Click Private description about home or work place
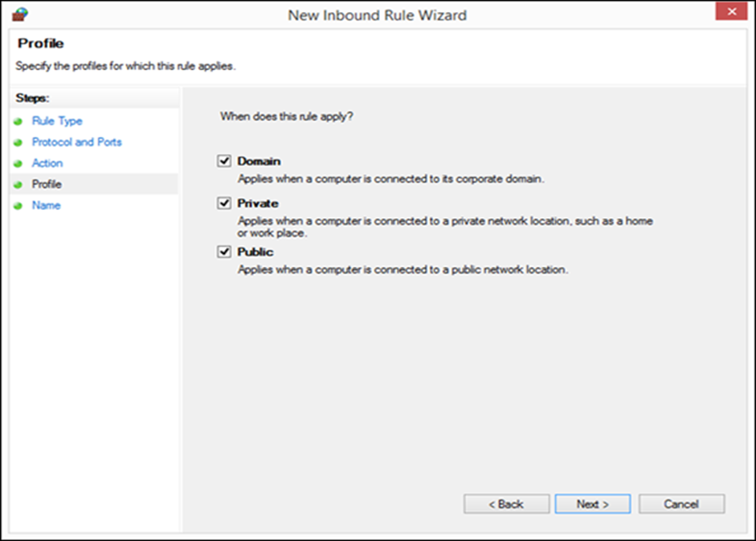This screenshot has width=756, height=541. 445,227
